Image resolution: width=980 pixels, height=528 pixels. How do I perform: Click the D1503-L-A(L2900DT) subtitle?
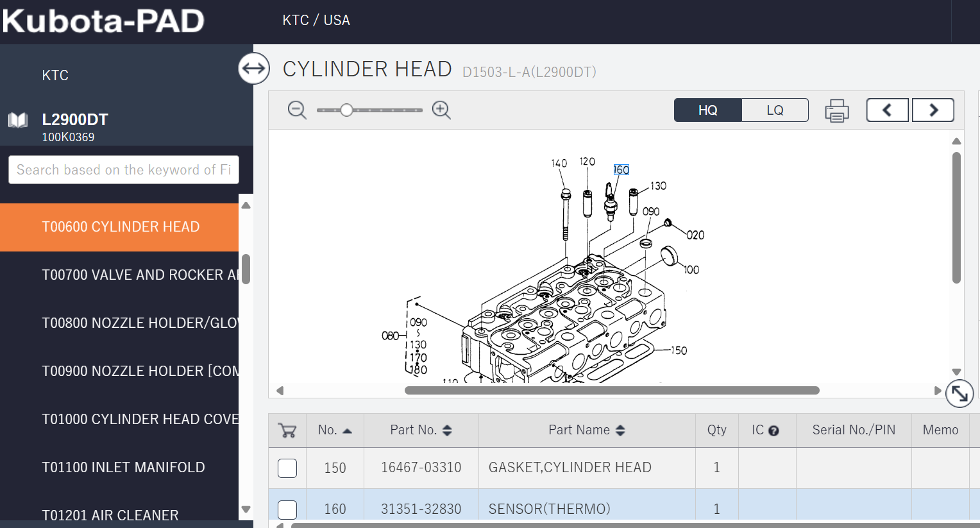click(x=529, y=72)
